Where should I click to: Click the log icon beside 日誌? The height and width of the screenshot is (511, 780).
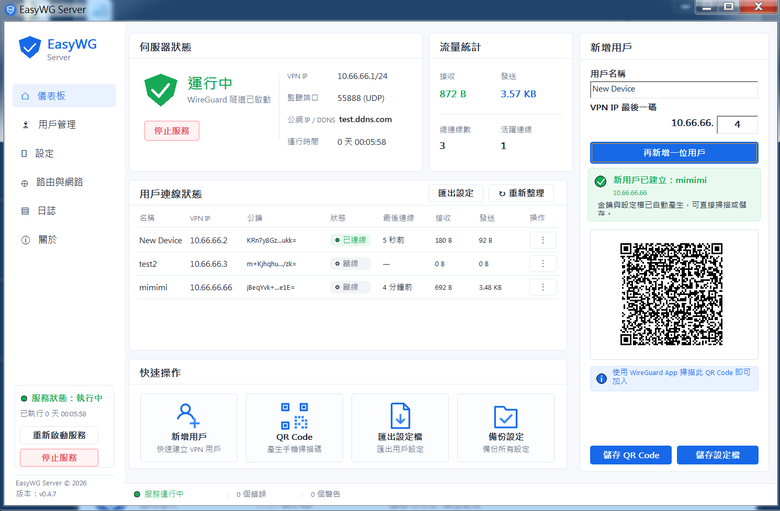pyautogui.click(x=25, y=211)
